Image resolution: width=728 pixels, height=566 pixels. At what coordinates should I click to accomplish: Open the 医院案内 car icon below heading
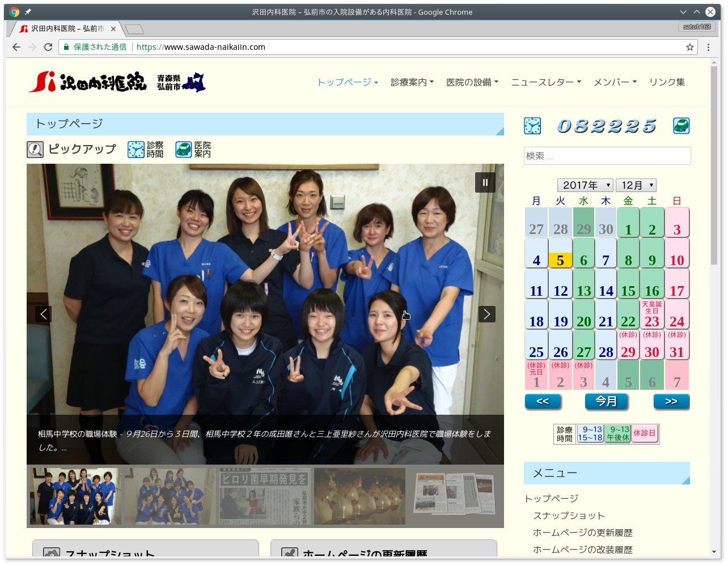[x=184, y=150]
